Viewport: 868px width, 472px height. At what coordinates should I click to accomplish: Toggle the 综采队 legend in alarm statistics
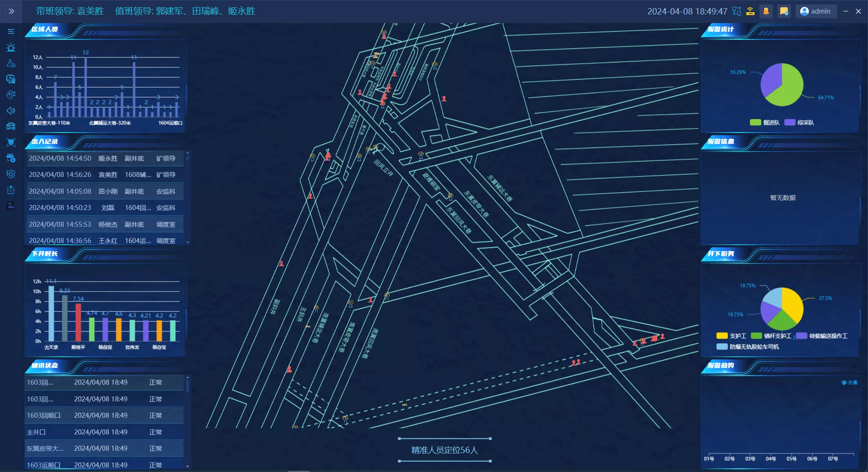pos(799,122)
